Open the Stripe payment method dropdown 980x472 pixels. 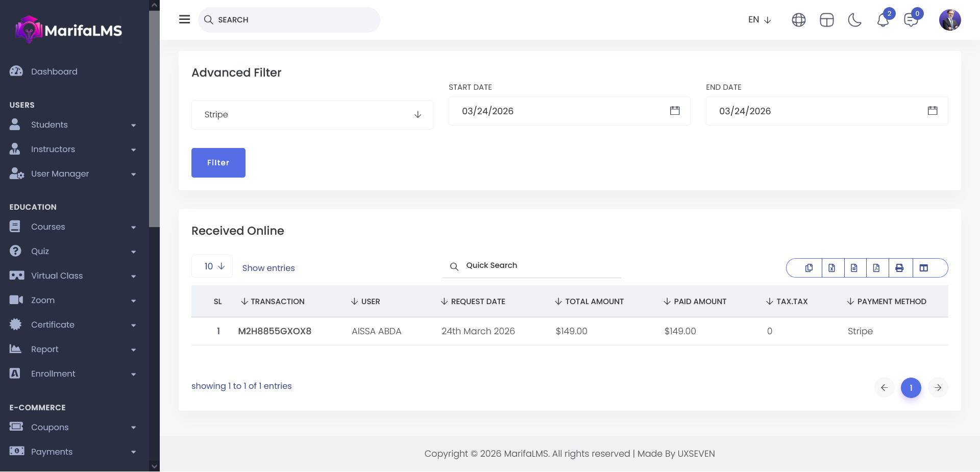coord(312,115)
